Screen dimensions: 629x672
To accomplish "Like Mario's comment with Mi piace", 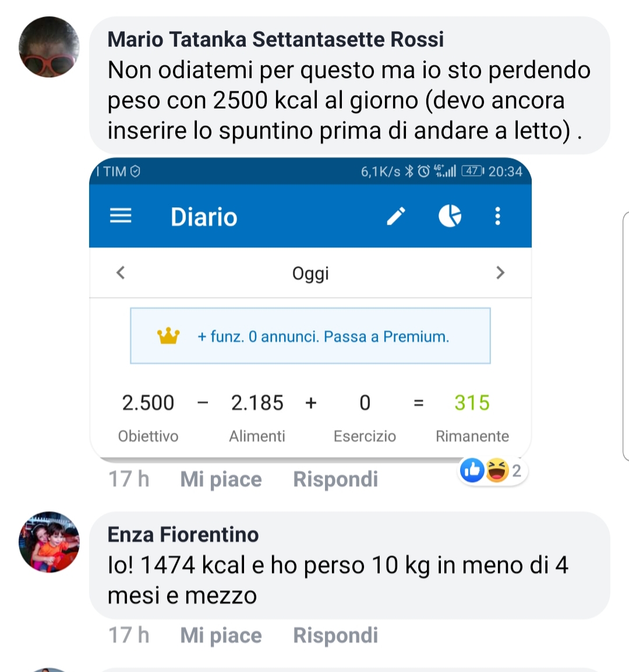I will point(221,479).
